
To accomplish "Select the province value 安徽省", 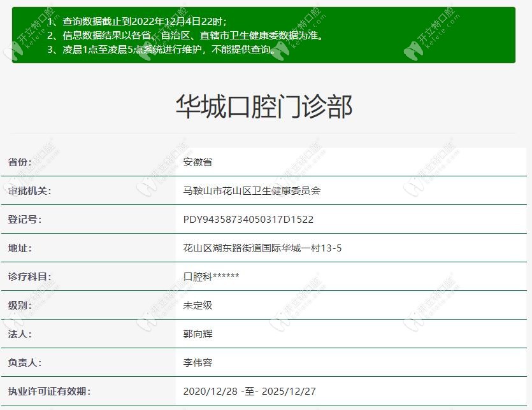I will coord(198,162).
